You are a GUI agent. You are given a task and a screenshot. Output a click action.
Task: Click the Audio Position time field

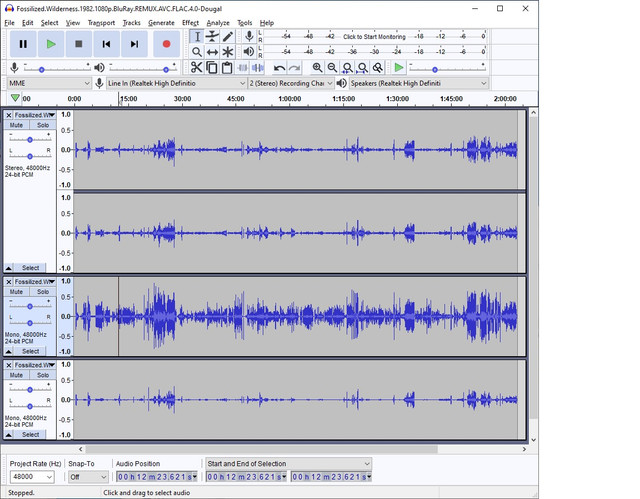tap(157, 477)
